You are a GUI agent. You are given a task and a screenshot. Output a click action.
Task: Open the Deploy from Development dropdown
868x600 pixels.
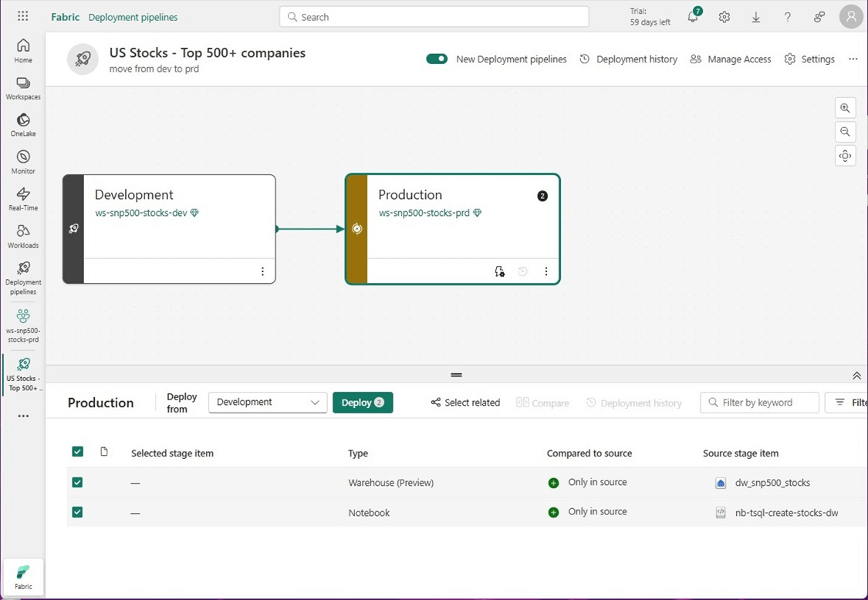pos(268,403)
